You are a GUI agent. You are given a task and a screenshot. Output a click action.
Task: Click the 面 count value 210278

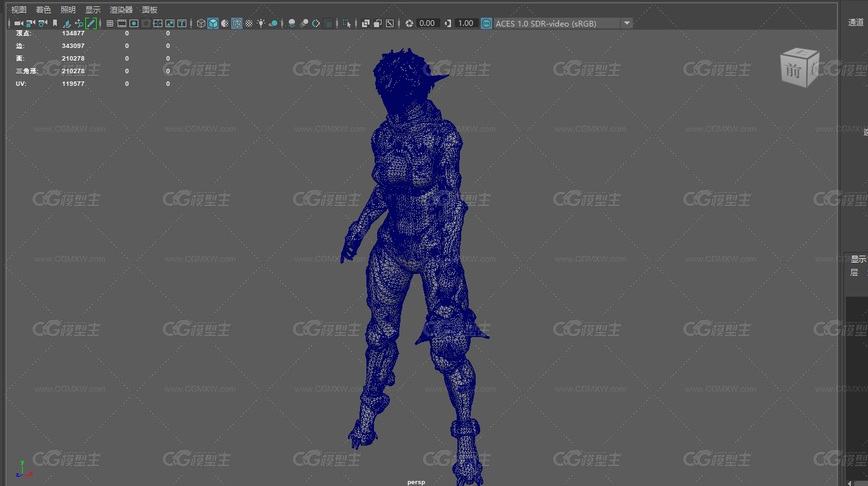click(x=73, y=58)
